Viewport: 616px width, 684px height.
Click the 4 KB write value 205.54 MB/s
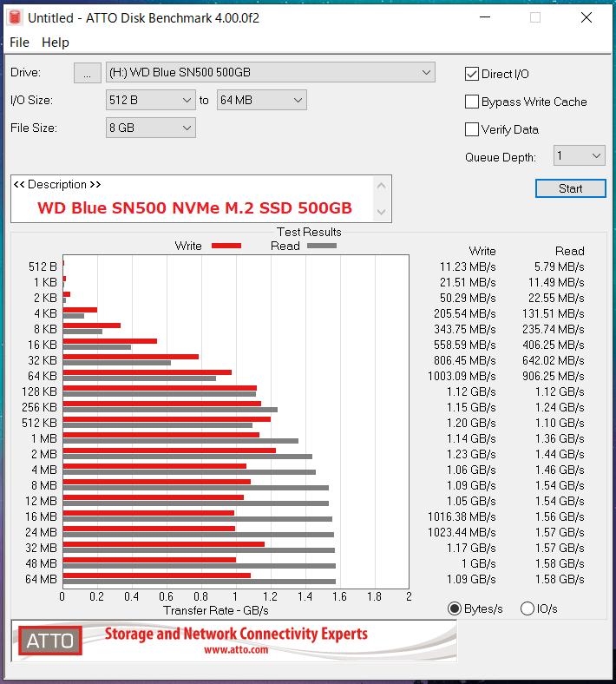pyautogui.click(x=465, y=313)
